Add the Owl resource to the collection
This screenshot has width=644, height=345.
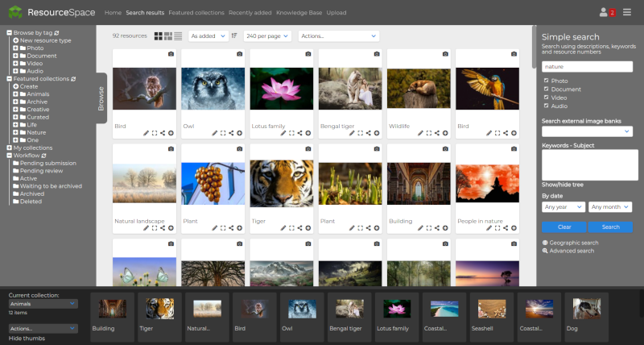240,133
